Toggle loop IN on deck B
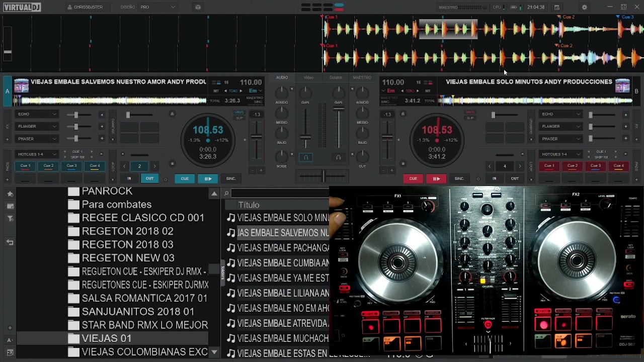This screenshot has width=644, height=362. tap(494, 178)
